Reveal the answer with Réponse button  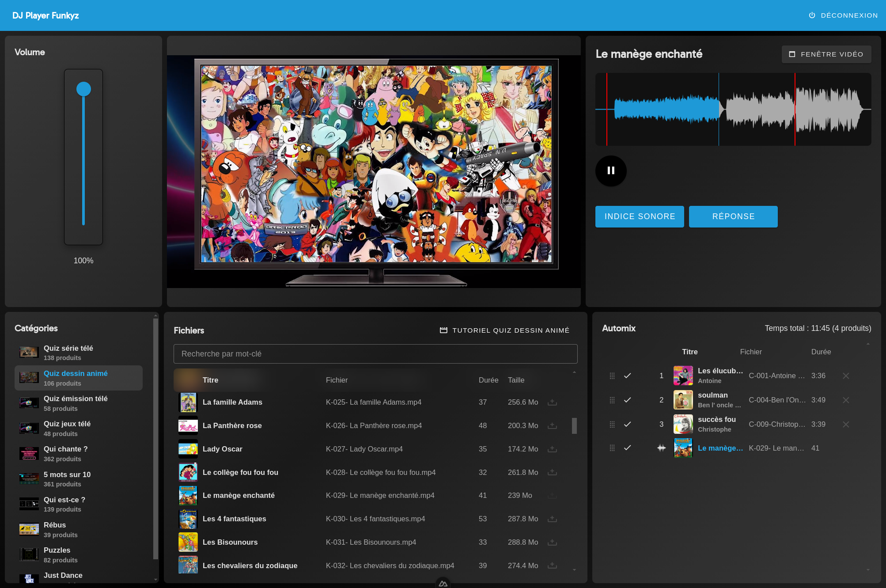click(733, 216)
